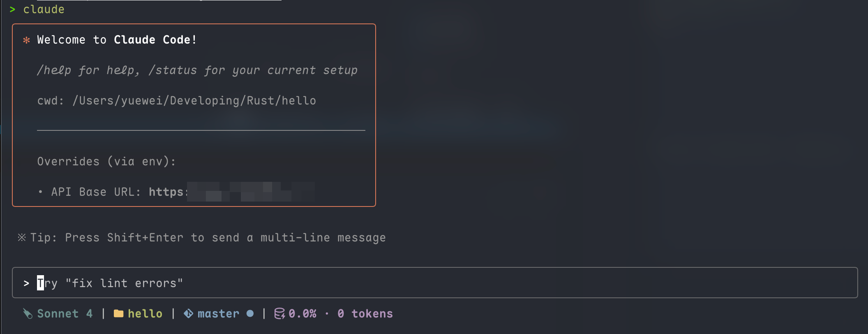Screen dimensions: 868x334
Task: Click the /help command text
Action: [x=54, y=70]
